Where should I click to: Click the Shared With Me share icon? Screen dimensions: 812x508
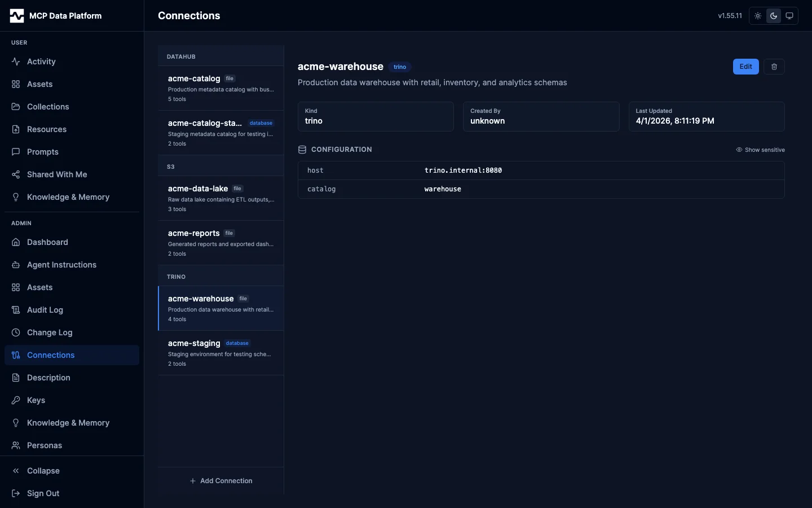coord(16,174)
